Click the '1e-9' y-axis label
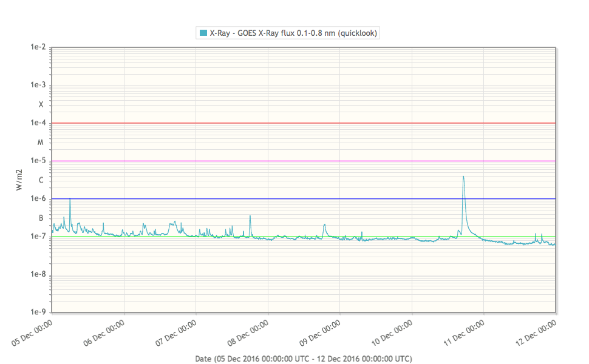Viewport: 589px width, 364px height. [x=38, y=312]
